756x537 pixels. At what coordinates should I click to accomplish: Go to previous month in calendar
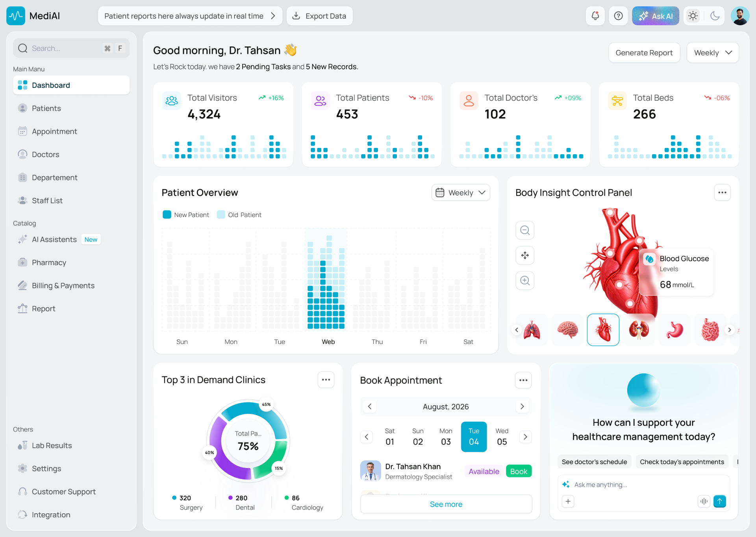click(369, 406)
